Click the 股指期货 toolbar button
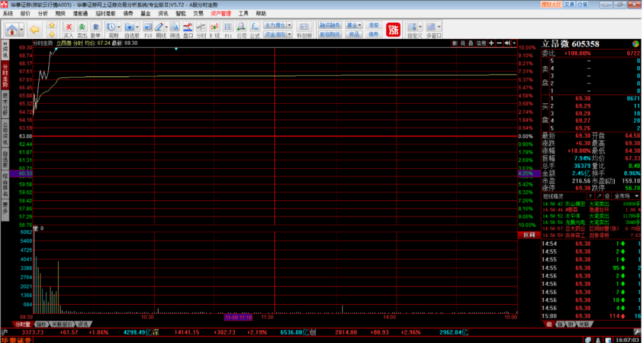The image size is (644, 343). point(329,35)
